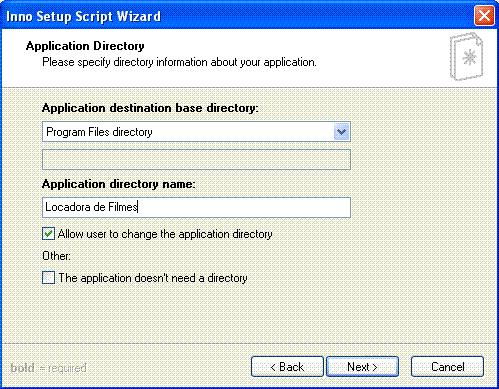The height and width of the screenshot is (389, 499).
Task: Enable 'The application doesn't need a directory'
Action: click(x=48, y=278)
